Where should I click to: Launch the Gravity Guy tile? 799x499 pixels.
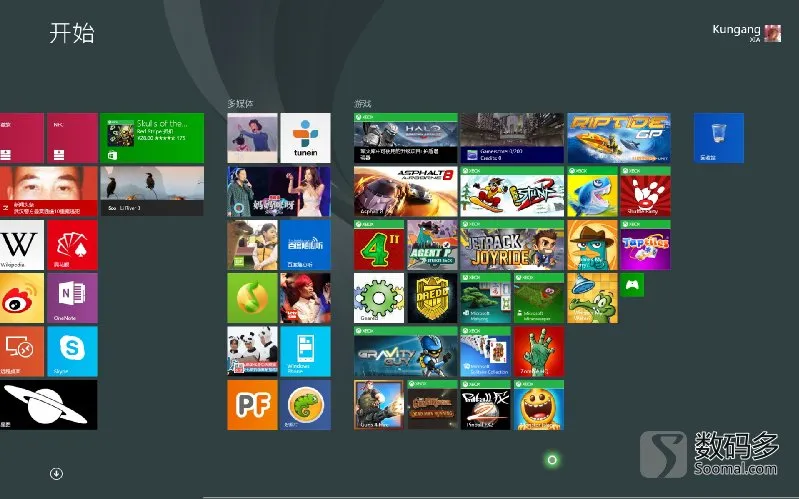(406, 352)
